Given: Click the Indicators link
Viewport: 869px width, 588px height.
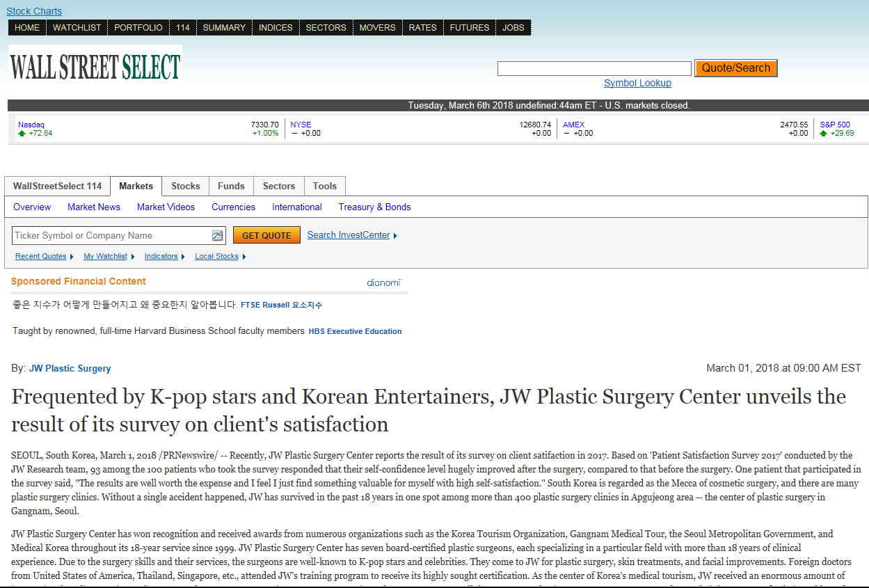Looking at the screenshot, I should click(161, 257).
